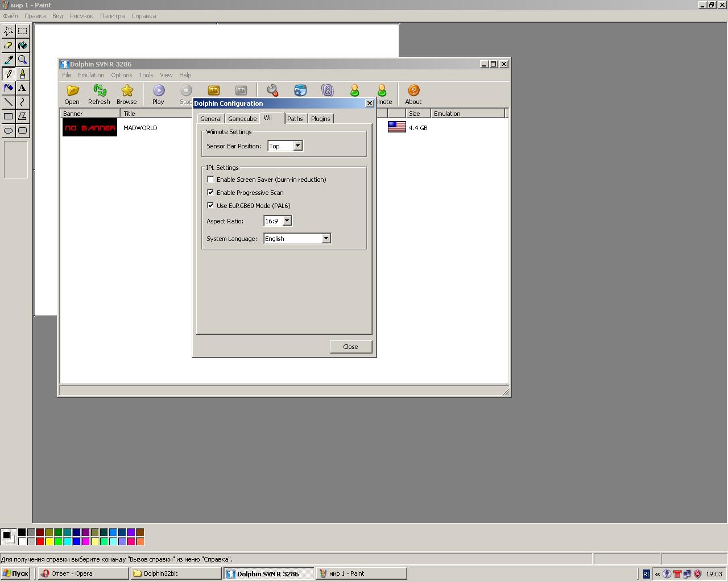Viewport: 728px width, 582px height.
Task: Click the Emulation column header
Action: [x=467, y=114]
